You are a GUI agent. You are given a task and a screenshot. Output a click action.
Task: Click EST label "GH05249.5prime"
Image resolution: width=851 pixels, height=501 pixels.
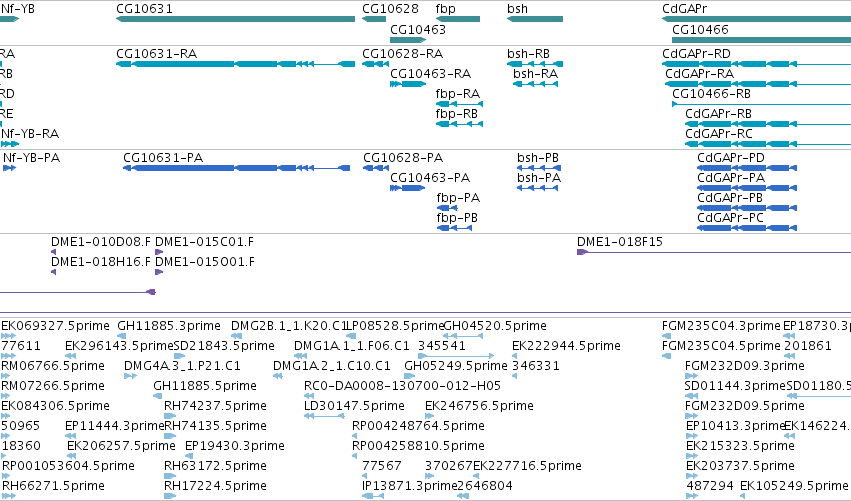456,366
